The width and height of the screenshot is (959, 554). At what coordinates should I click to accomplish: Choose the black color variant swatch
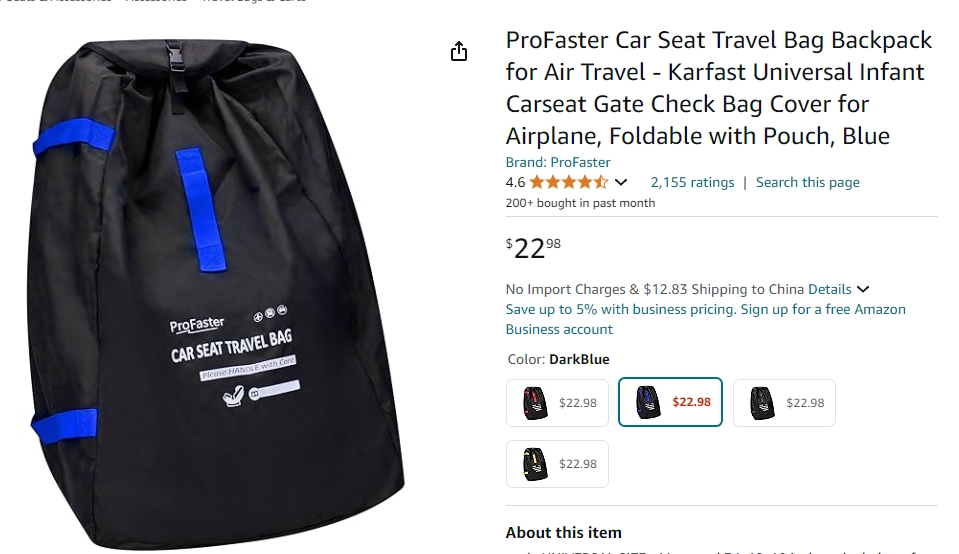(x=784, y=403)
